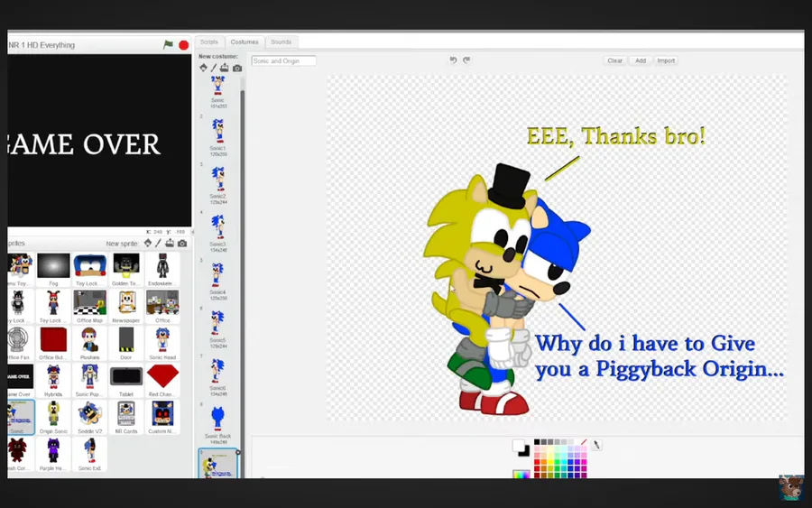Viewport: 812px width, 508px height.
Task: Click the red stop button
Action: (183, 45)
